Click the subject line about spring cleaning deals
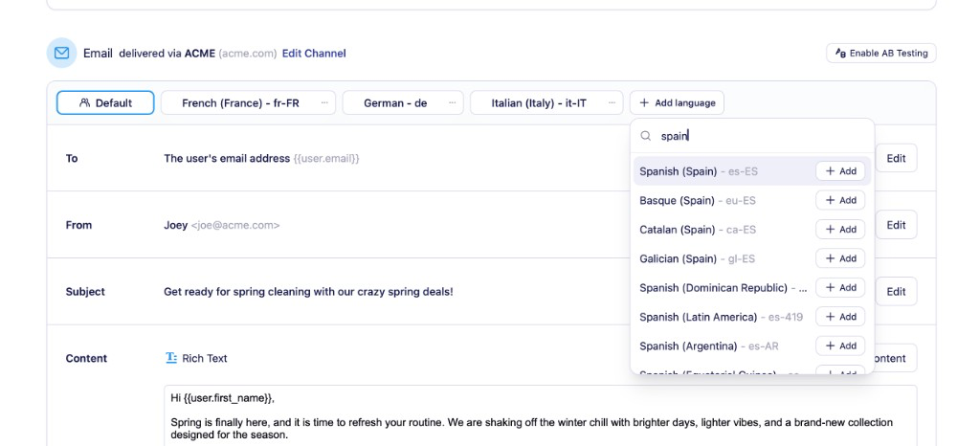The width and height of the screenshot is (980, 446). (309, 292)
